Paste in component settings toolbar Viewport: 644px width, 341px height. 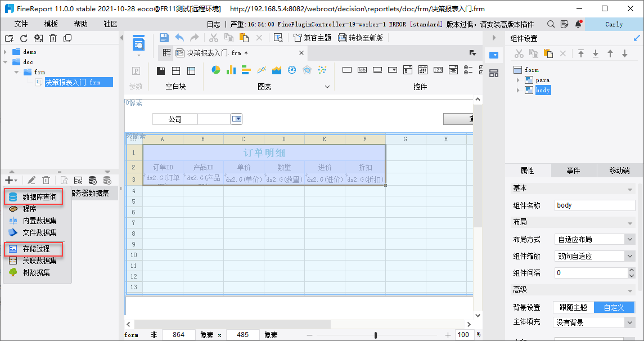[x=548, y=54]
